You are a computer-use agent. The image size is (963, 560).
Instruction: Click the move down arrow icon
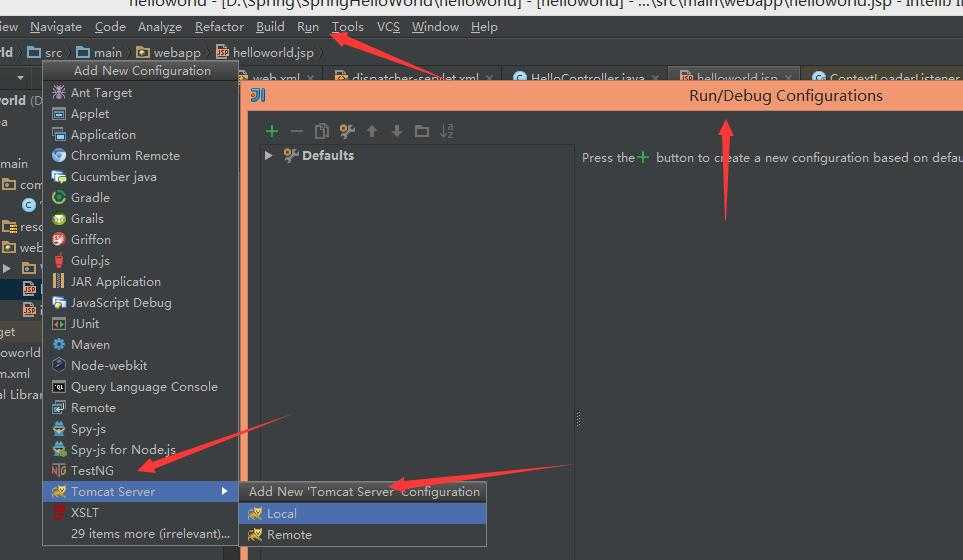pos(397,131)
